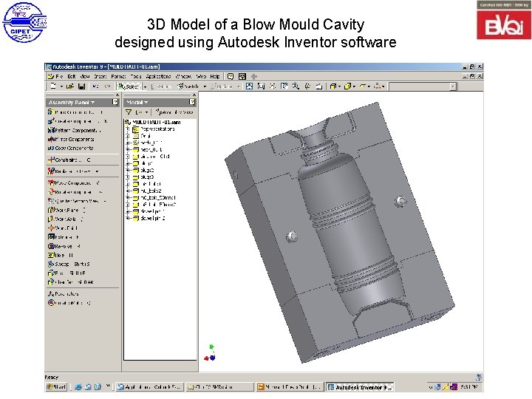Select Pattern Component tool
The image size is (532, 399).
(x=75, y=130)
